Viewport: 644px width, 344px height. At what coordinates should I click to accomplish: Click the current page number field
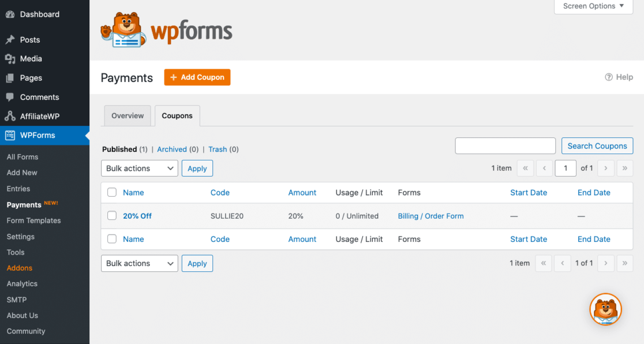coord(566,168)
